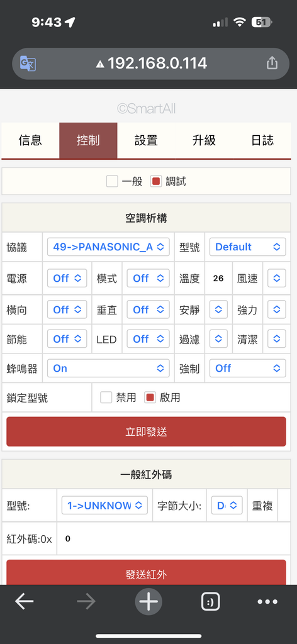Image resolution: width=297 pixels, height=644 pixels.
Task: Tap the share icon in address bar
Action: pos(272,64)
